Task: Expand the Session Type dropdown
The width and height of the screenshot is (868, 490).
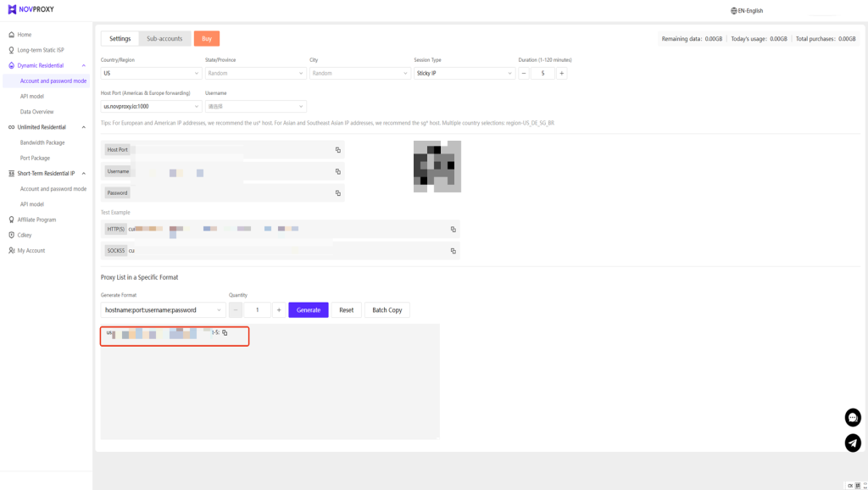Action: point(465,74)
